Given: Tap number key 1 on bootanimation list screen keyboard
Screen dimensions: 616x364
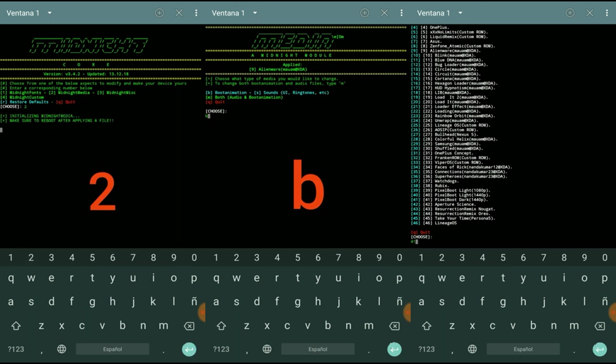Looking at the screenshot, I should pyautogui.click(x=421, y=258).
